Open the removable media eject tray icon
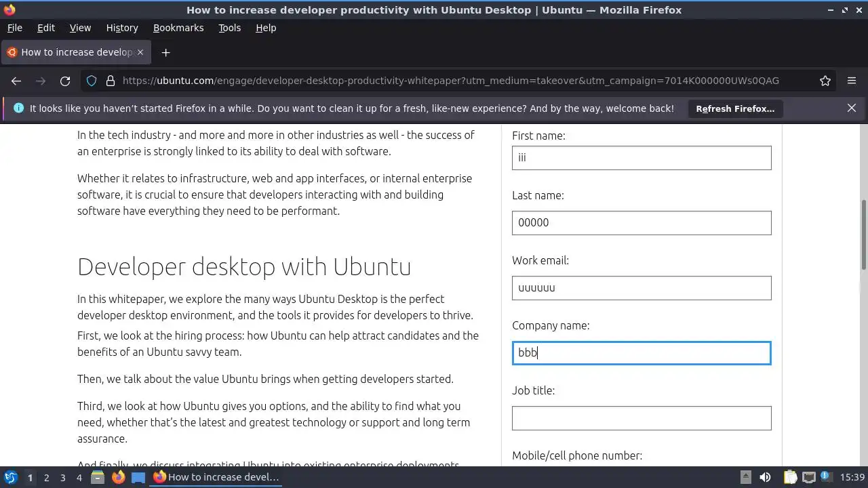The width and height of the screenshot is (868, 488). [x=745, y=477]
